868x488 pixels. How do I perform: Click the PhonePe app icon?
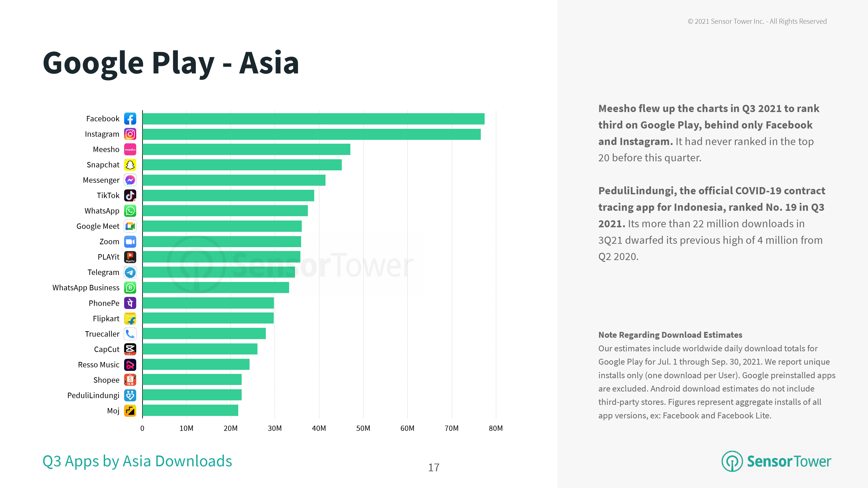(x=130, y=303)
